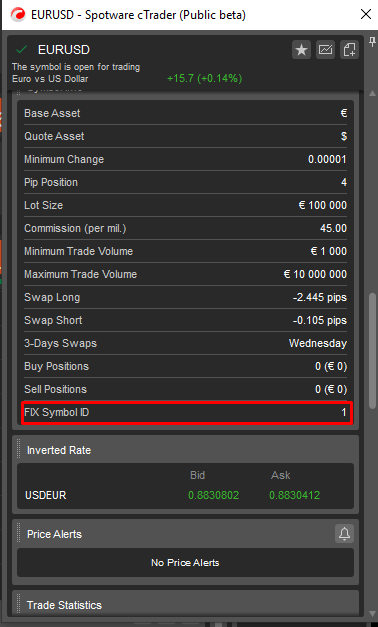The image size is (378, 627).
Task: Close the EURUSD window
Action: click(366, 15)
